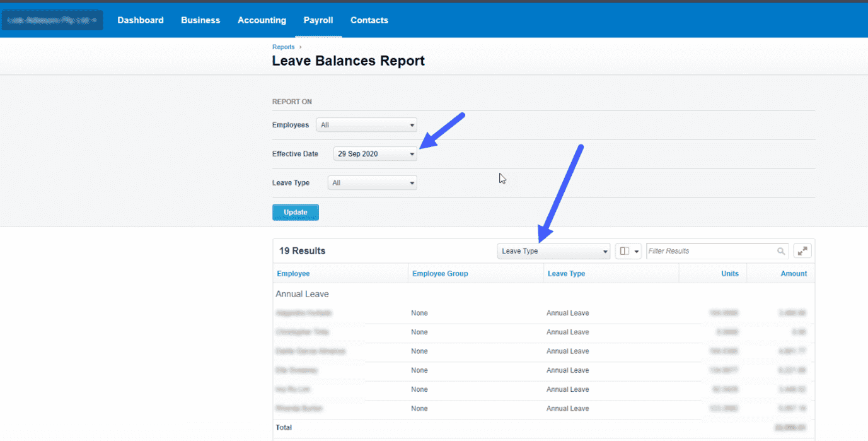The width and height of the screenshot is (868, 441).
Task: Open the group-by Leave Type dropdown above results
Action: [553, 251]
